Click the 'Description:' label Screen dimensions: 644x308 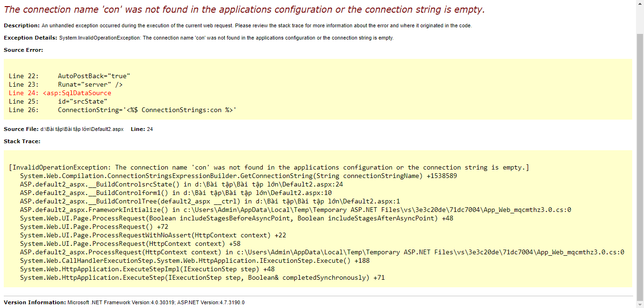22,25
